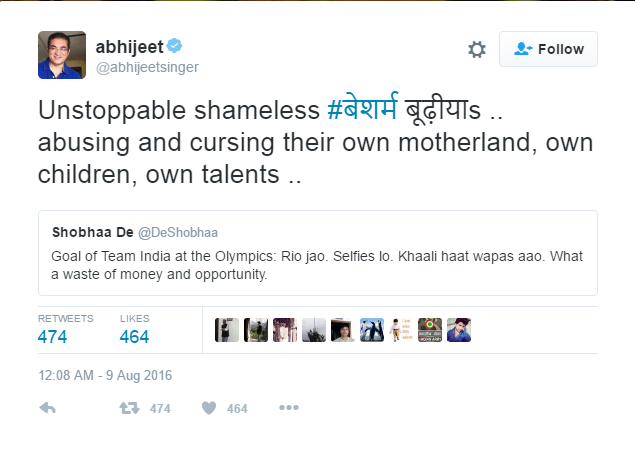The height and width of the screenshot is (450, 635).
Task: Click abhijeet's profile avatar photo
Action: (x=61, y=54)
